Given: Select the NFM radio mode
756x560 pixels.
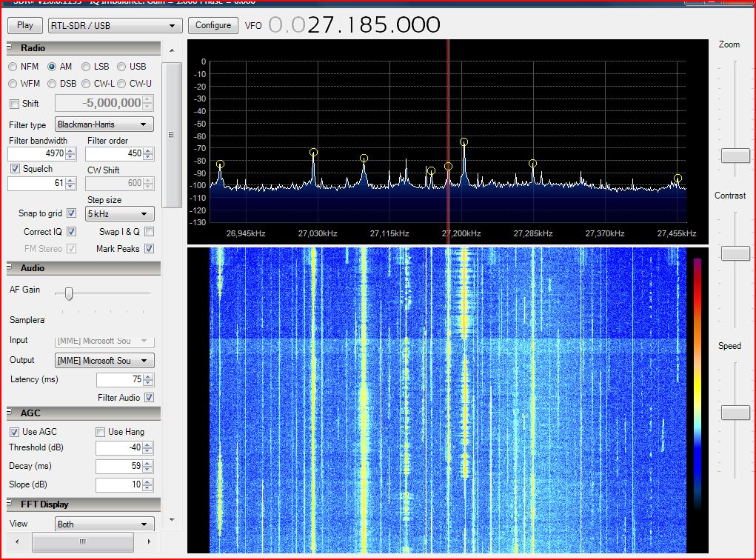Looking at the screenshot, I should pos(13,67).
